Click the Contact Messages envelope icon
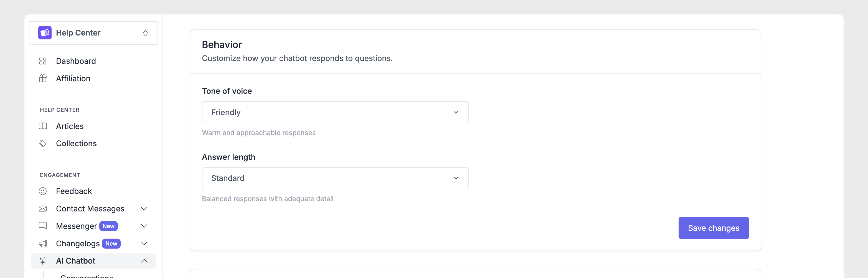Viewport: 868px width, 278px height. tap(43, 209)
